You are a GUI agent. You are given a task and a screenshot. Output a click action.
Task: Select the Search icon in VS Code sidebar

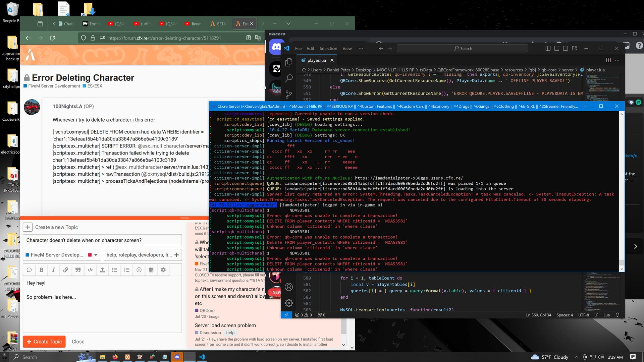[288, 78]
